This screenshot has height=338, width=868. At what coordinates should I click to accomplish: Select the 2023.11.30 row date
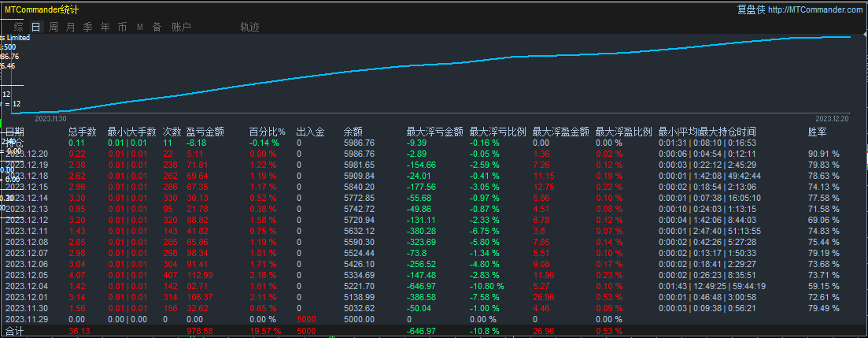coord(27,308)
